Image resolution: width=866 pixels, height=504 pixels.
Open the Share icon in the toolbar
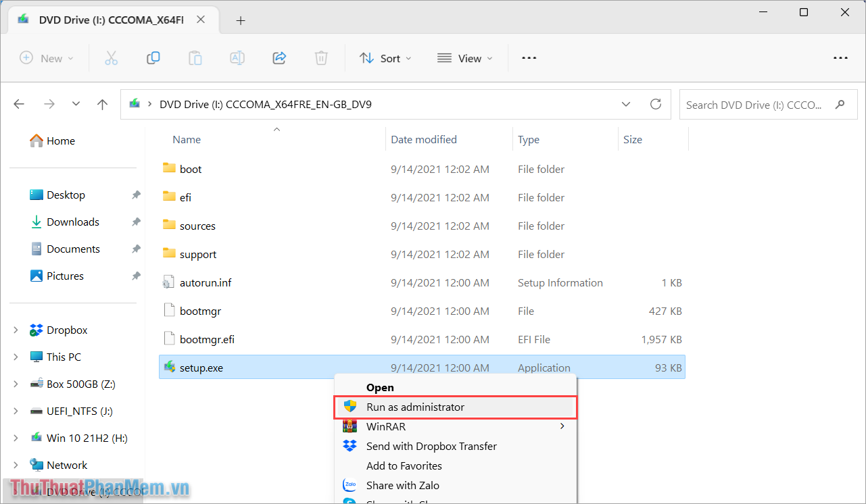click(279, 58)
